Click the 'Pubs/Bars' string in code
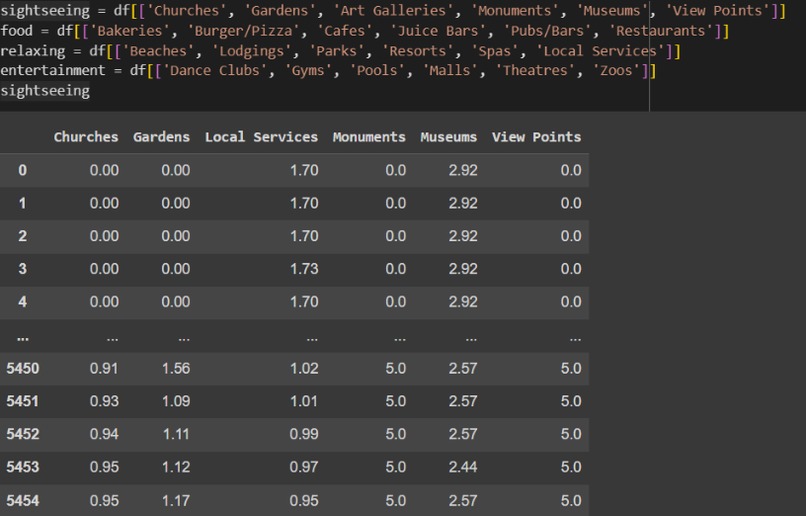The image size is (806, 516). pos(546,31)
